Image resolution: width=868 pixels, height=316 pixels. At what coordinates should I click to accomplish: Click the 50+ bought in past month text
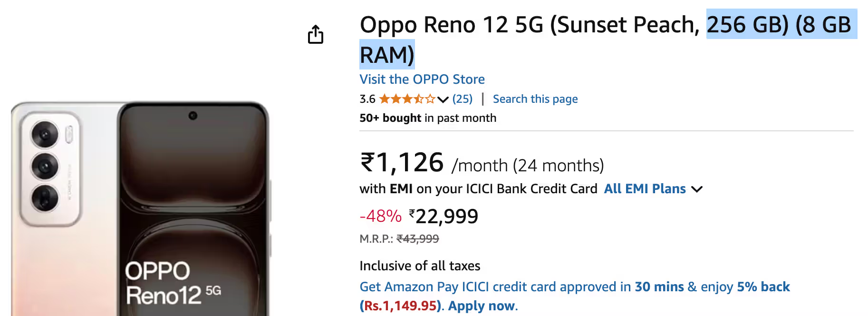428,118
